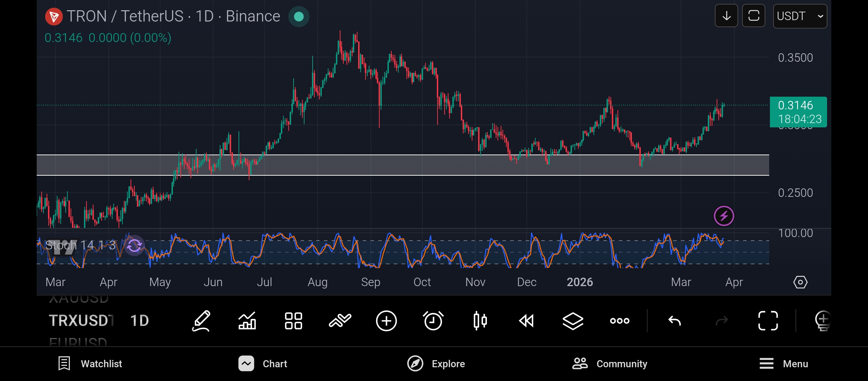This screenshot has width=868, height=381.
Task: Start bar replay rewind icon
Action: [526, 321]
